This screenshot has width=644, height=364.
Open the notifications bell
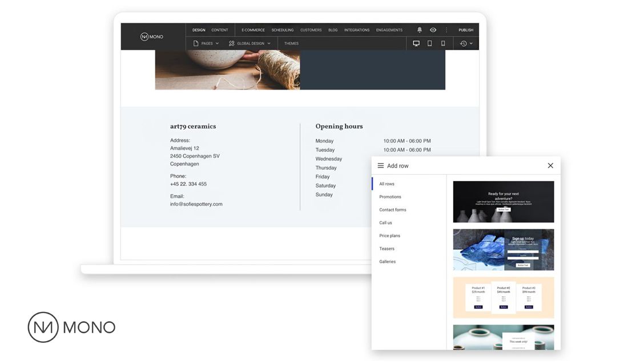point(419,30)
